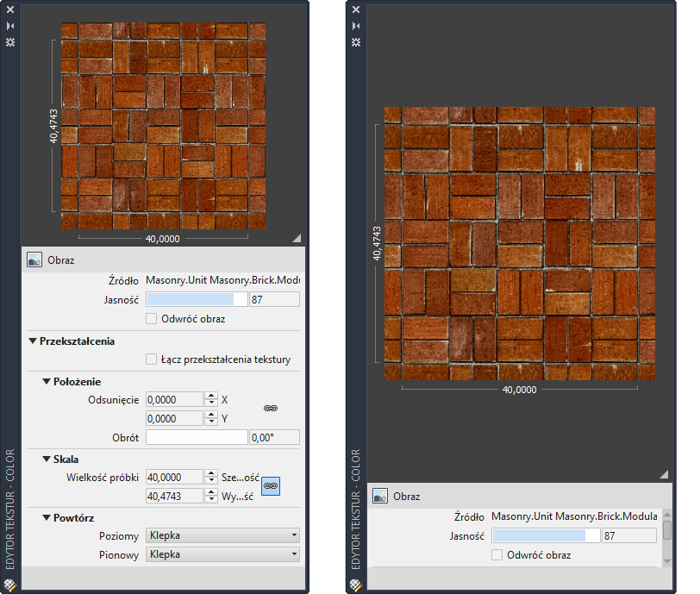Click the Jasność slider in left panel
The height and width of the screenshot is (594, 700).
point(196,299)
